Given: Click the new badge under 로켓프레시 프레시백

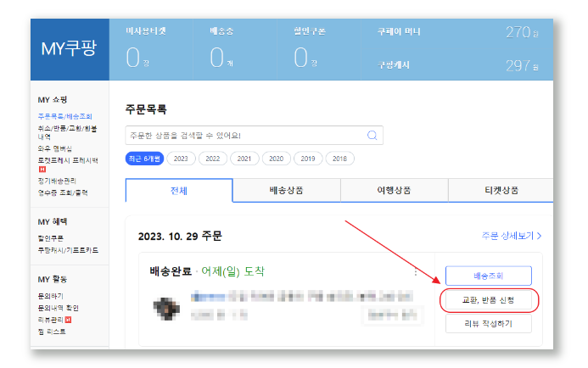Looking at the screenshot, I should [42, 170].
